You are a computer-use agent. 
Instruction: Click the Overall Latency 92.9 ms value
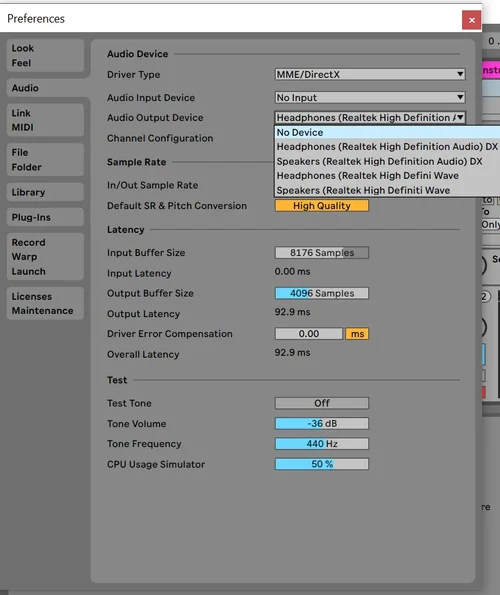(x=292, y=353)
